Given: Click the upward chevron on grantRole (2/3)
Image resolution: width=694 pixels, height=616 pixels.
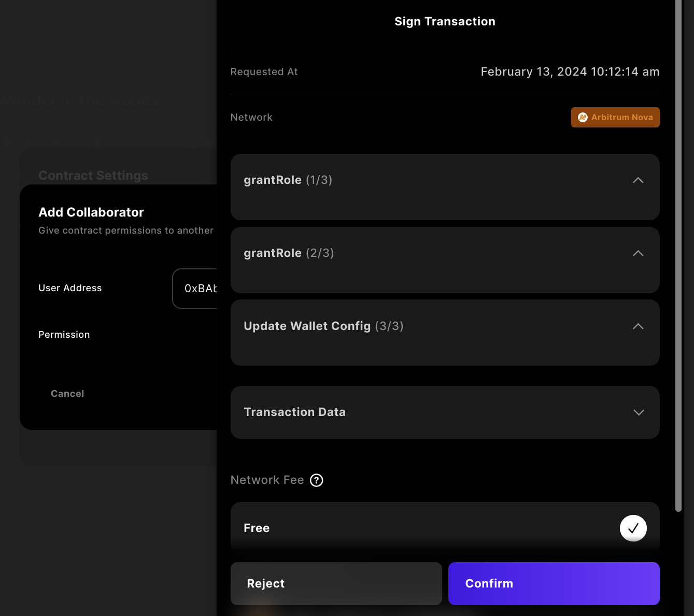Looking at the screenshot, I should click(638, 253).
